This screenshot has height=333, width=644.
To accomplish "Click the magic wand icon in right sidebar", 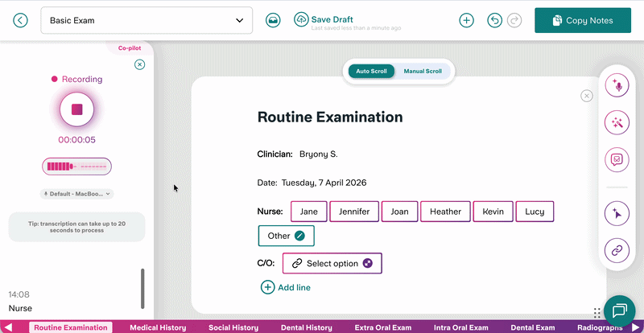I will point(617,122).
